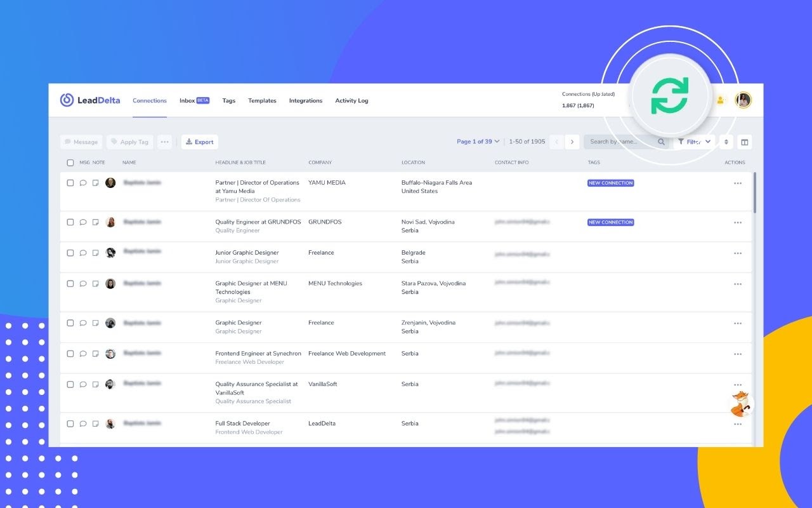Click the Message button
The height and width of the screenshot is (508, 812).
point(81,142)
